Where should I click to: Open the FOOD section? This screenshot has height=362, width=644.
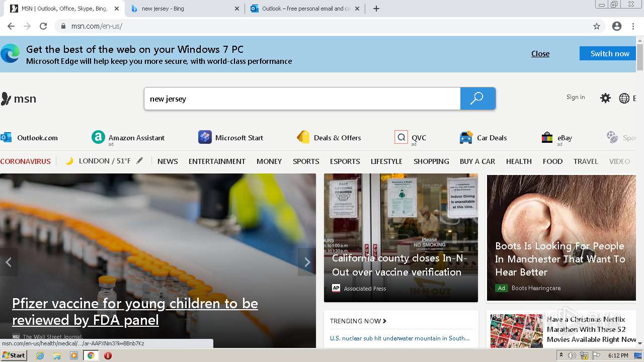[552, 161]
